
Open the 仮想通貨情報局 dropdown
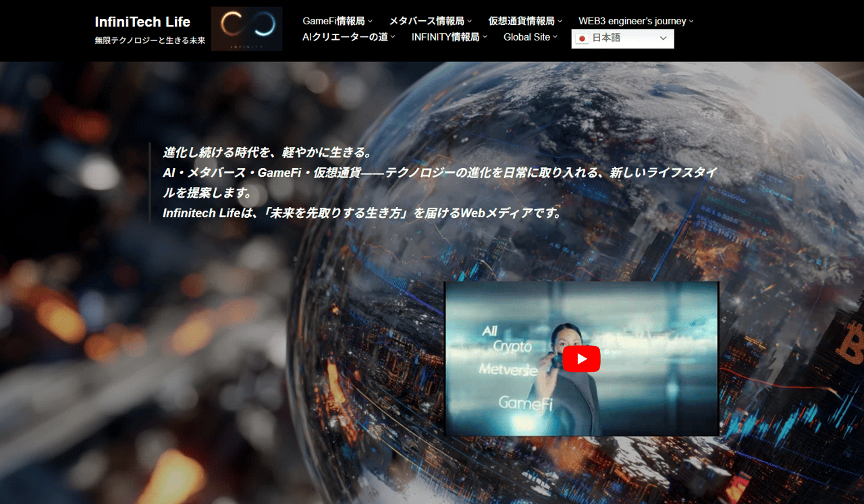[523, 20]
